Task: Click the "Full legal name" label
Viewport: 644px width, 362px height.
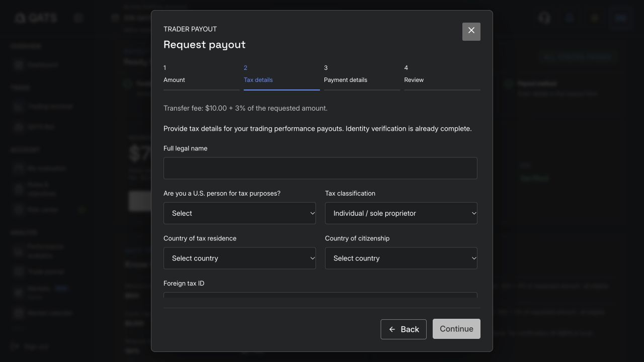Action: coord(185,148)
